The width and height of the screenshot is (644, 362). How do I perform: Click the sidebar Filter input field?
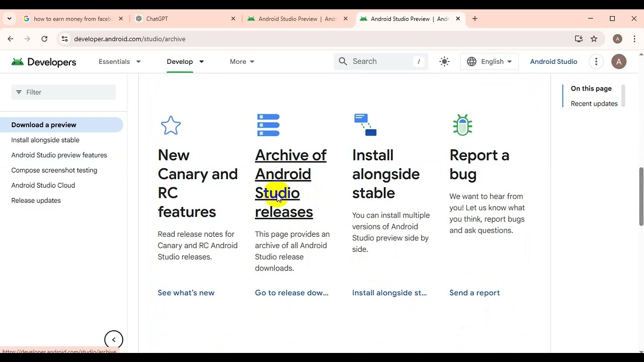point(63,92)
